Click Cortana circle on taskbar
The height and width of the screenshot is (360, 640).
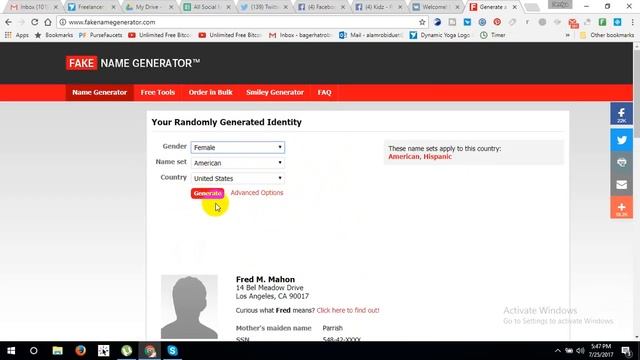coord(33,351)
